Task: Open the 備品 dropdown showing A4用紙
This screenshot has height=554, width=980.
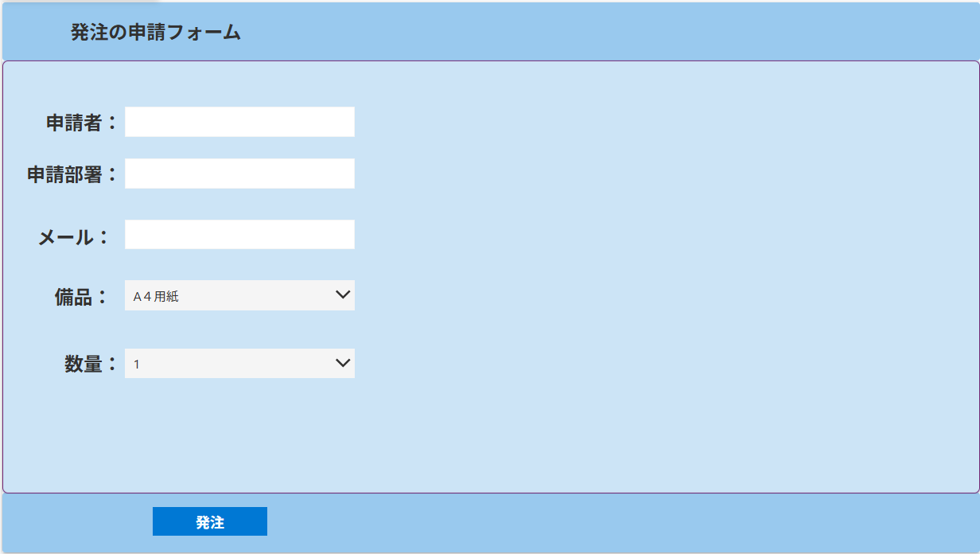Action: (231, 295)
